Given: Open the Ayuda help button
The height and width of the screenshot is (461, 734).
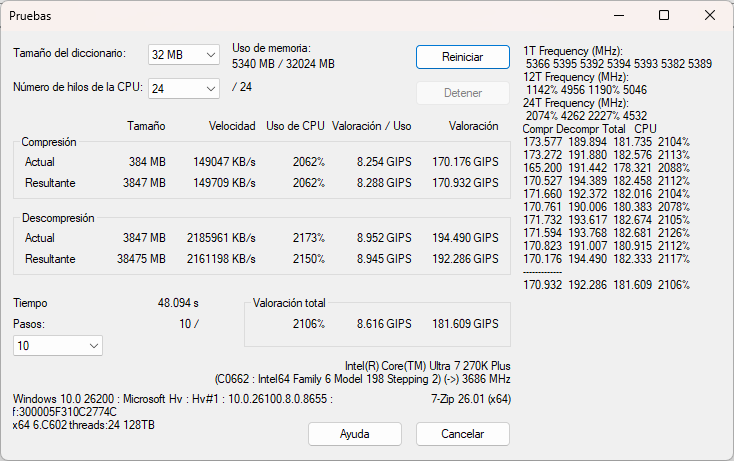Looking at the screenshot, I should [354, 434].
